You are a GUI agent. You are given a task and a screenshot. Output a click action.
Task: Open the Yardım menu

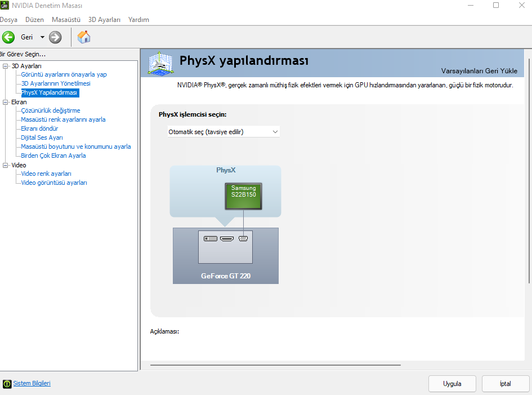[x=138, y=20]
